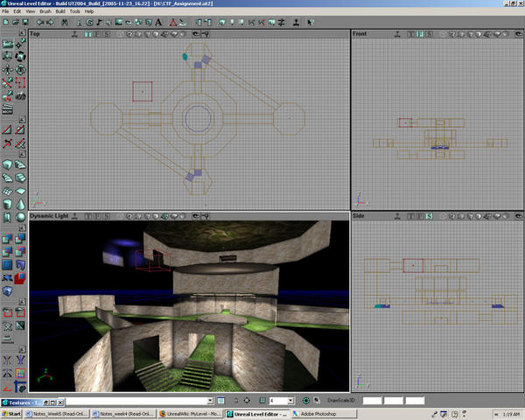Click the Windows Start button
525x420 pixels.
tap(11, 414)
